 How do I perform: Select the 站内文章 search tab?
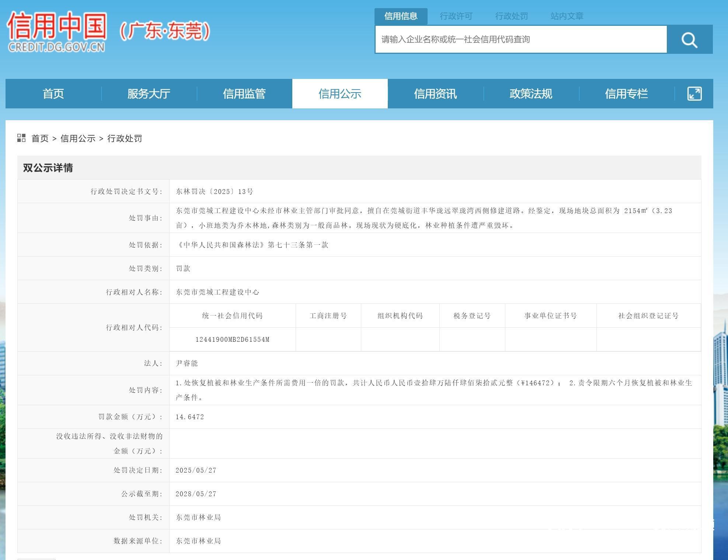pyautogui.click(x=567, y=16)
